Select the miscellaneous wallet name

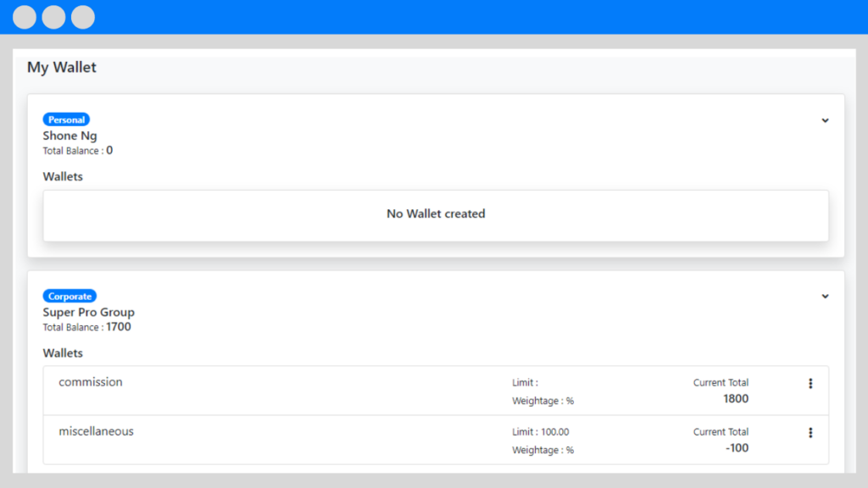(97, 431)
